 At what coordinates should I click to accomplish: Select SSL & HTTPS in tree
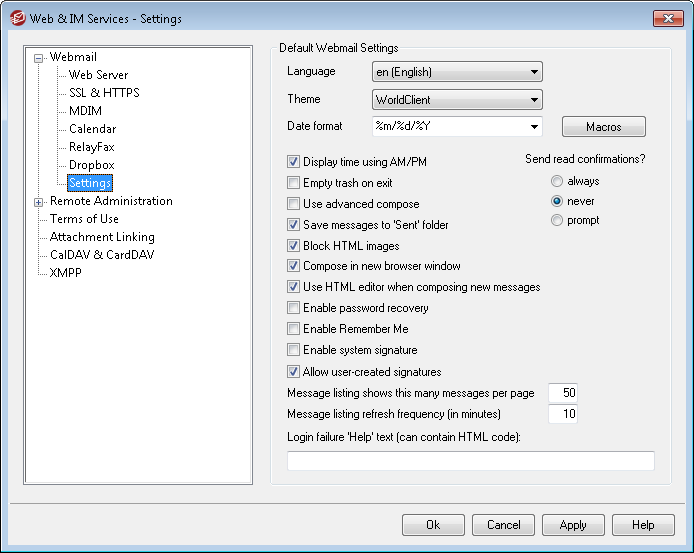click(x=104, y=93)
